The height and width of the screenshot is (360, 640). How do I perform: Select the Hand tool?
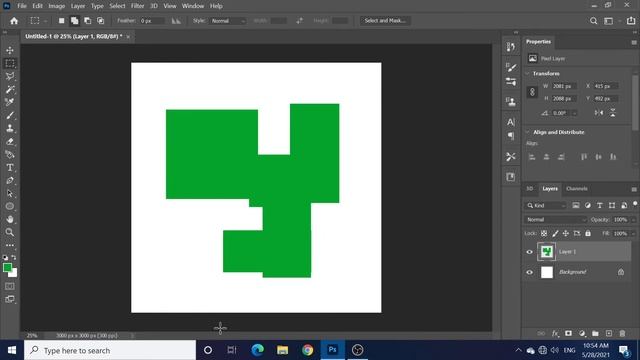coord(10,220)
